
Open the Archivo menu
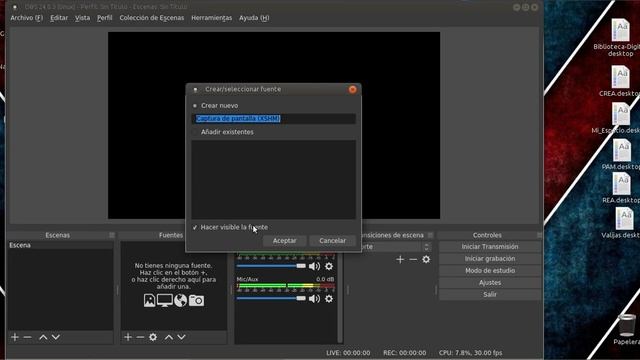click(x=27, y=18)
